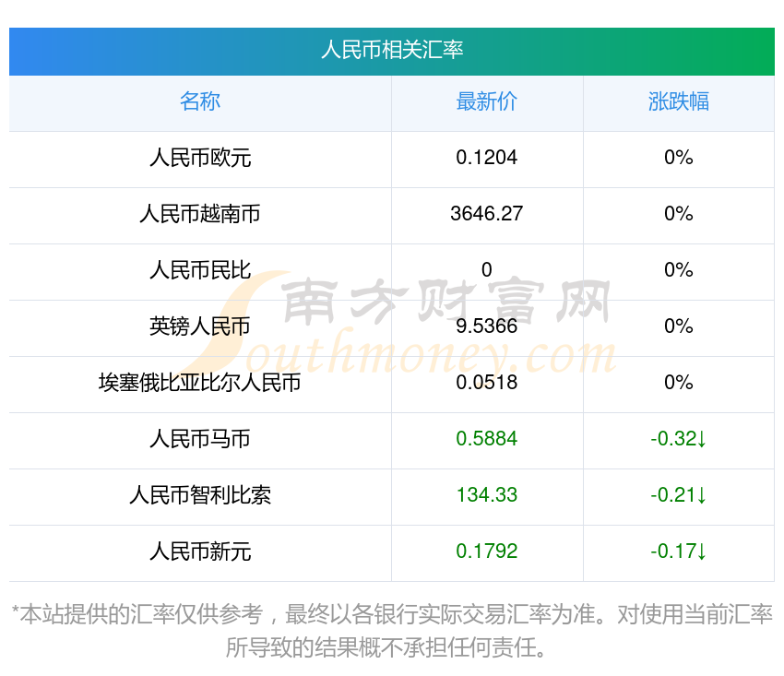Click the price value 9.5366
This screenshot has width=784, height=676.
pos(486,326)
